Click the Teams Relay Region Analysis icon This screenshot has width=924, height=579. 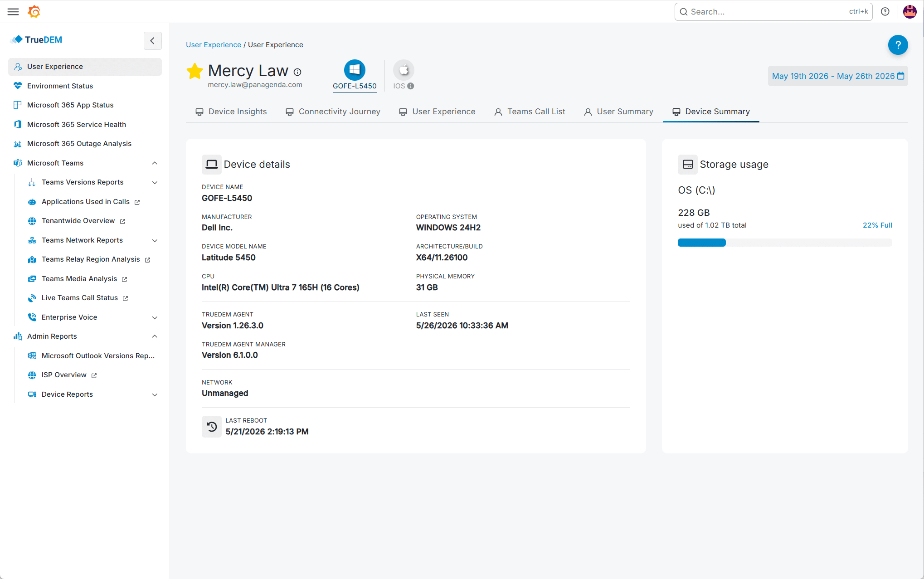[32, 259]
